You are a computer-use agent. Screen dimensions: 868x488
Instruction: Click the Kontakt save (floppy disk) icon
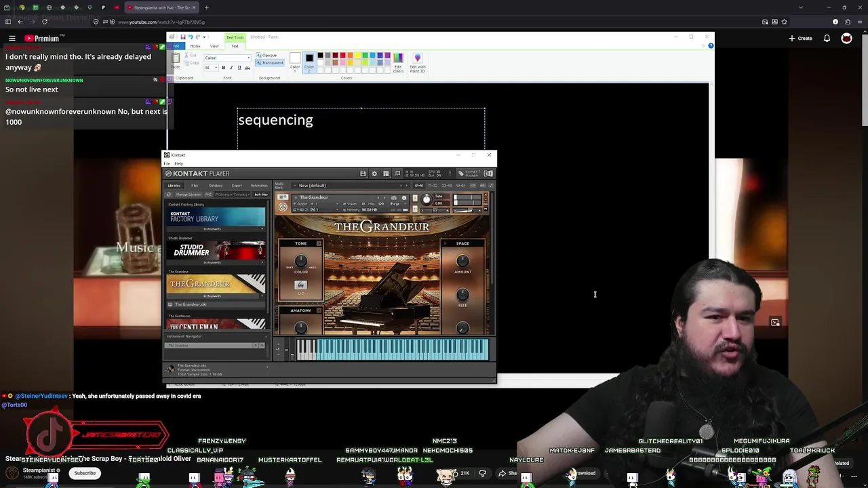click(363, 174)
